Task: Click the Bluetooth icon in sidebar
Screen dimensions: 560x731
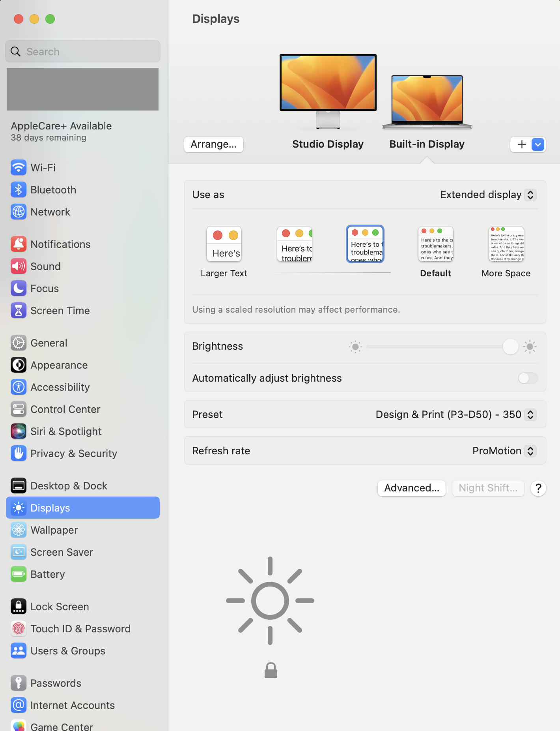Action: pyautogui.click(x=19, y=190)
